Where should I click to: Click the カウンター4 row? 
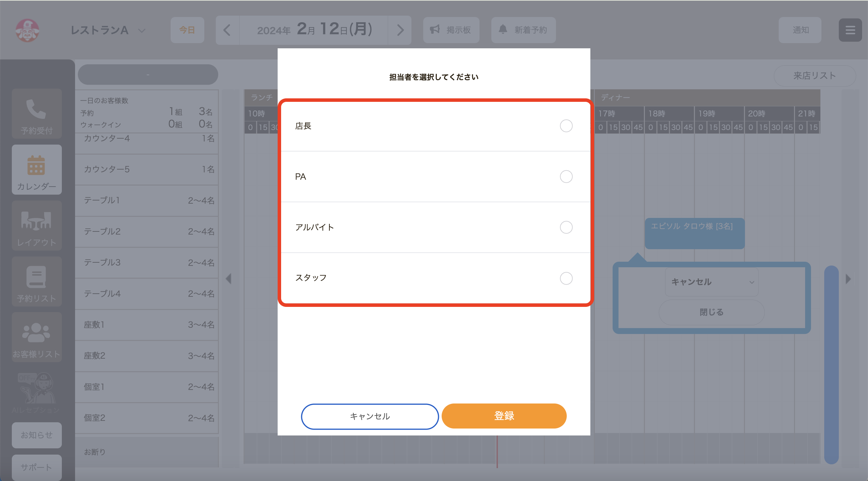[x=147, y=143]
